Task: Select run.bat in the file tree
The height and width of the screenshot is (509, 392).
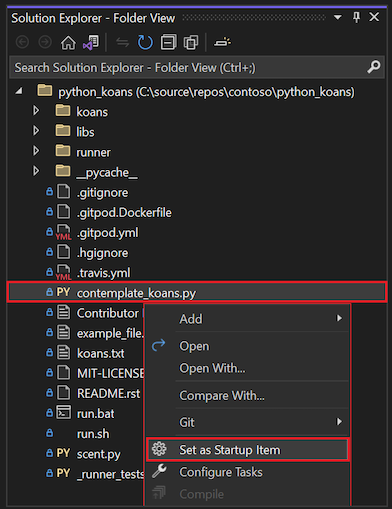Action: pos(95,414)
